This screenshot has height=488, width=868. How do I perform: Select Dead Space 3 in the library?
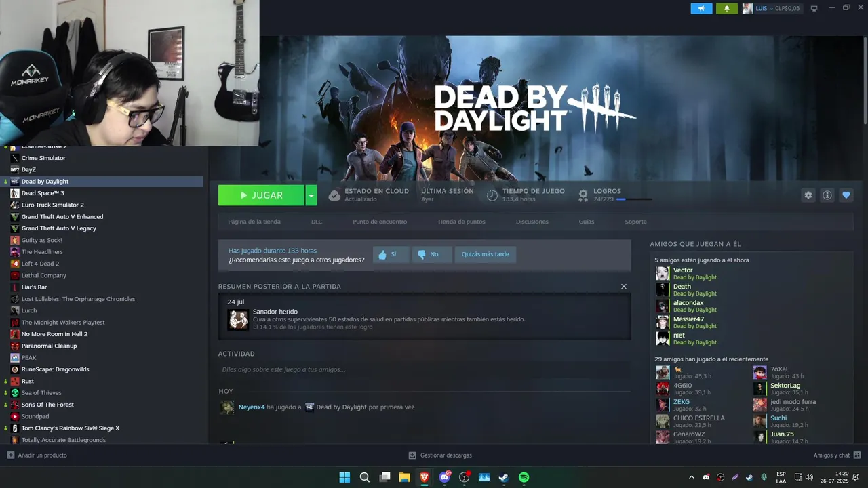43,193
